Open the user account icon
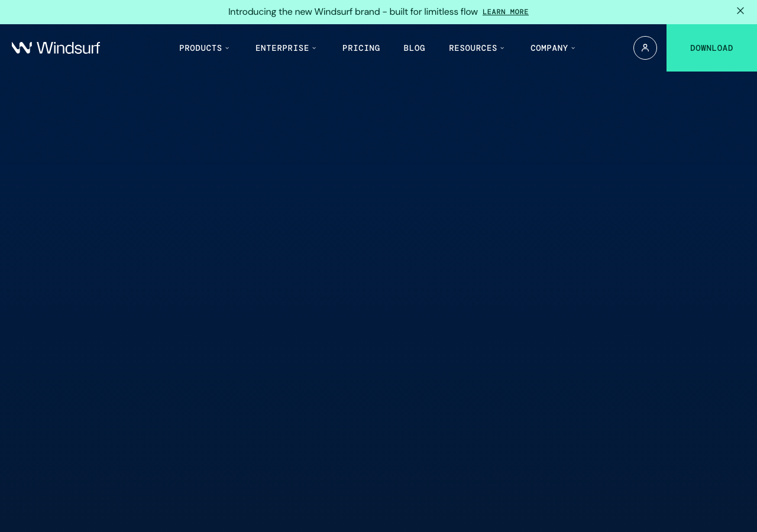757x532 pixels. (x=645, y=48)
